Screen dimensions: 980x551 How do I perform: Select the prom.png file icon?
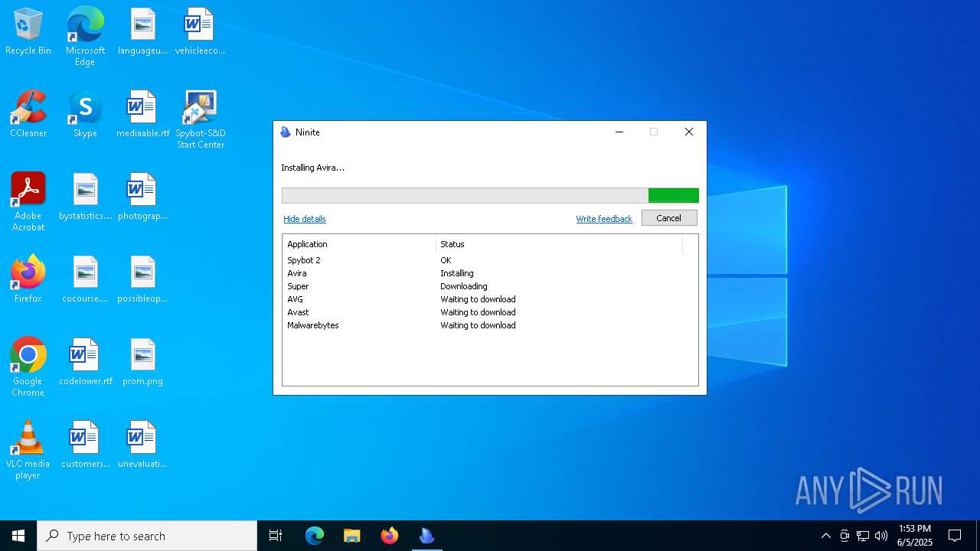coord(142,362)
